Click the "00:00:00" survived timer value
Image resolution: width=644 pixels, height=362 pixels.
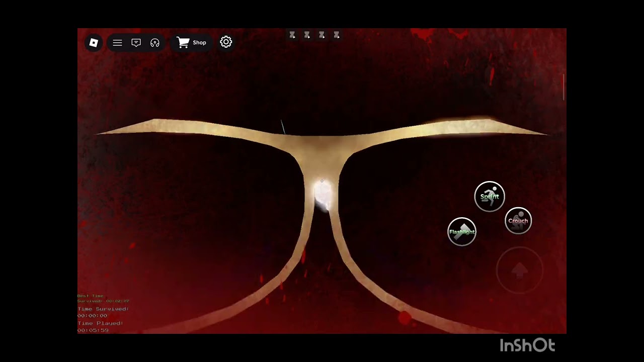[x=93, y=316]
